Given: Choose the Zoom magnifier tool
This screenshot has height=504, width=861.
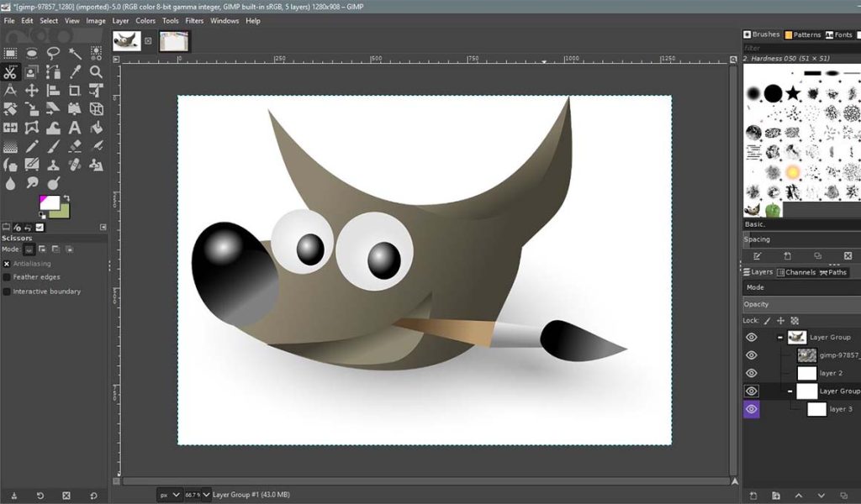Looking at the screenshot, I should point(96,72).
